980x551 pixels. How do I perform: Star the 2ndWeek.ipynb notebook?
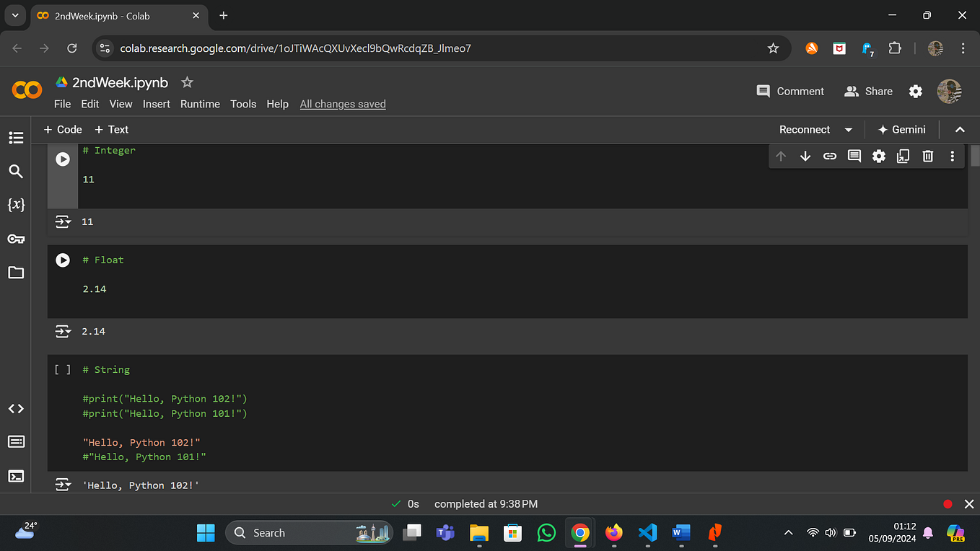coord(187,82)
